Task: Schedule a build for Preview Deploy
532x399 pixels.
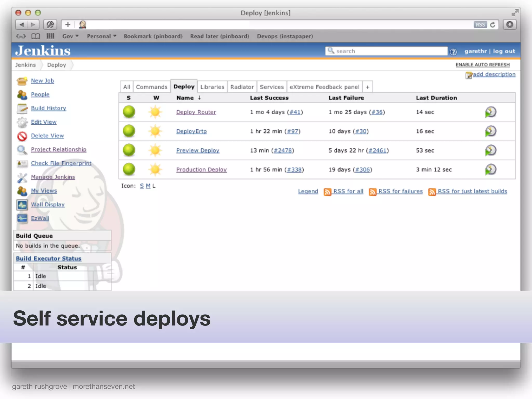Action: coord(490,150)
